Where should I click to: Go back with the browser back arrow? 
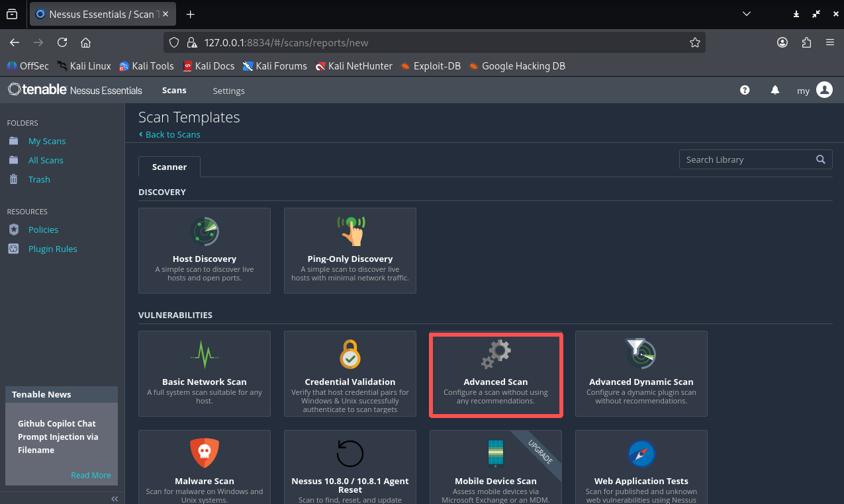[15, 42]
